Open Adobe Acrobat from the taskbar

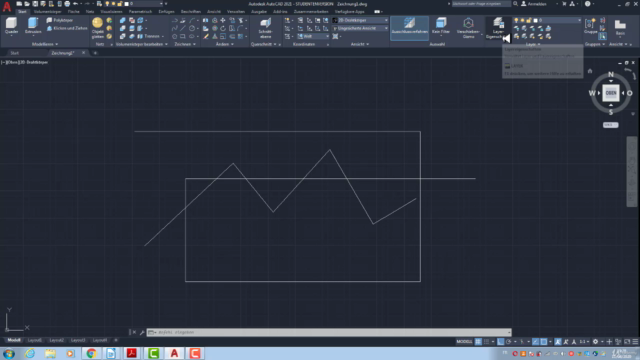tap(131, 353)
